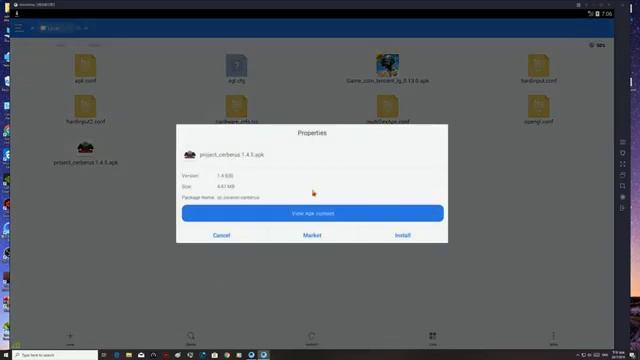Click the New plus icon in bottom toolbar
The image size is (640, 360).
pyautogui.click(x=70, y=336)
